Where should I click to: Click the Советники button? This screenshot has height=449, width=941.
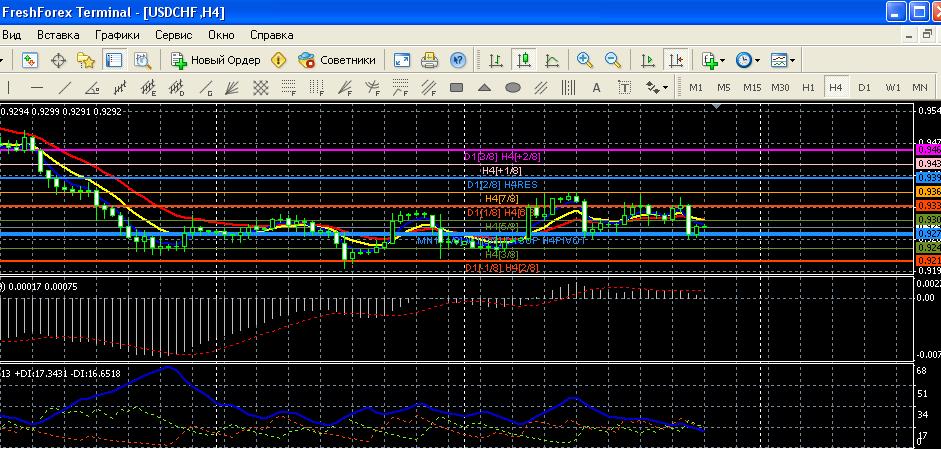[337, 61]
